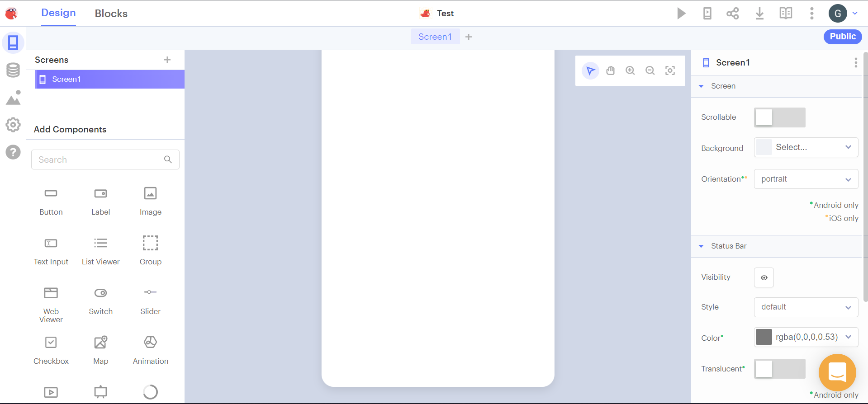Click the share project icon
The width and height of the screenshot is (868, 404).
point(733,13)
